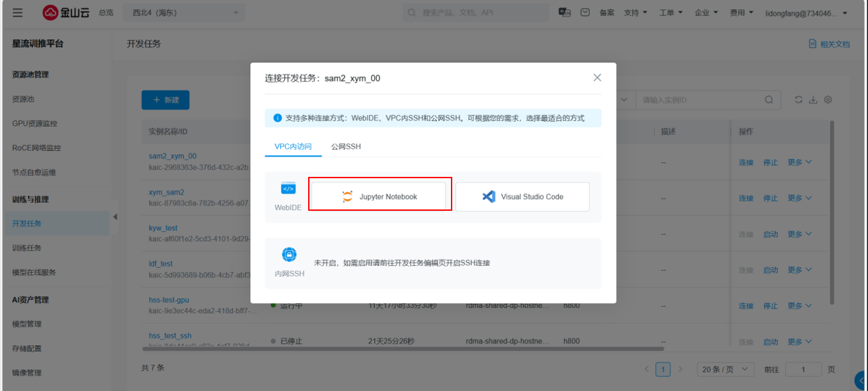The width and height of the screenshot is (868, 391).
Task: Click 相关文档 link
Action: click(x=835, y=44)
